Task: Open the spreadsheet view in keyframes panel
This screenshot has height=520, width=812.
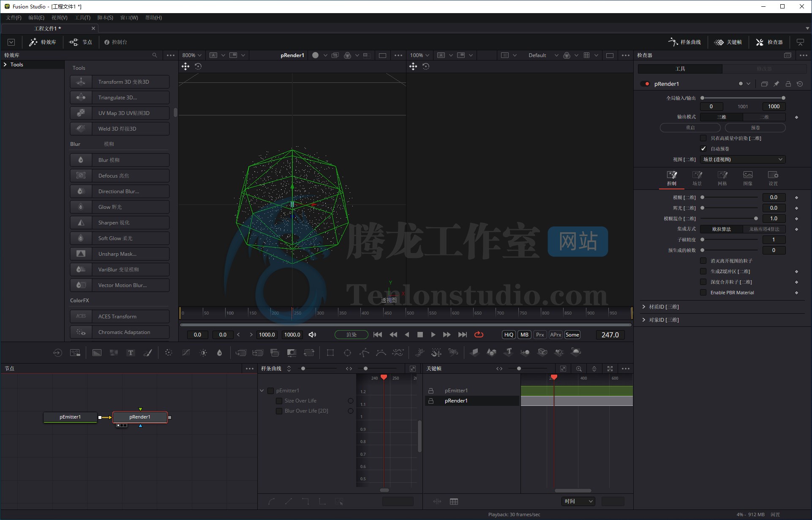Action: (454, 502)
